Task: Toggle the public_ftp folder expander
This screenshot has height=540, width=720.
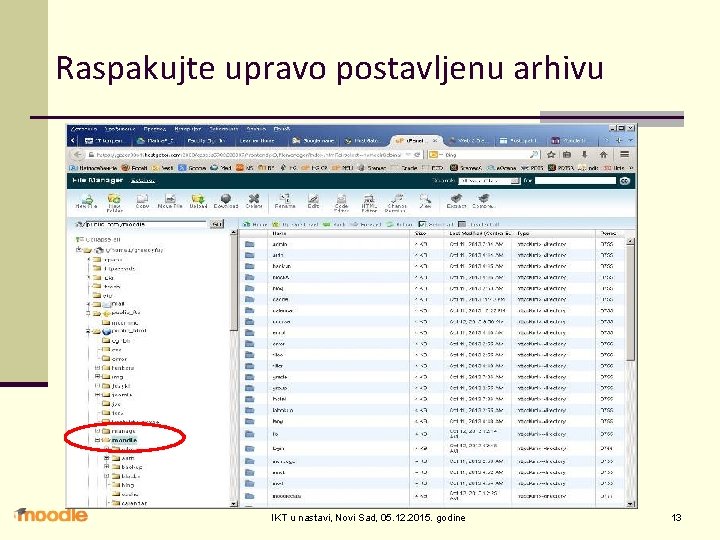Action: pos(88,313)
